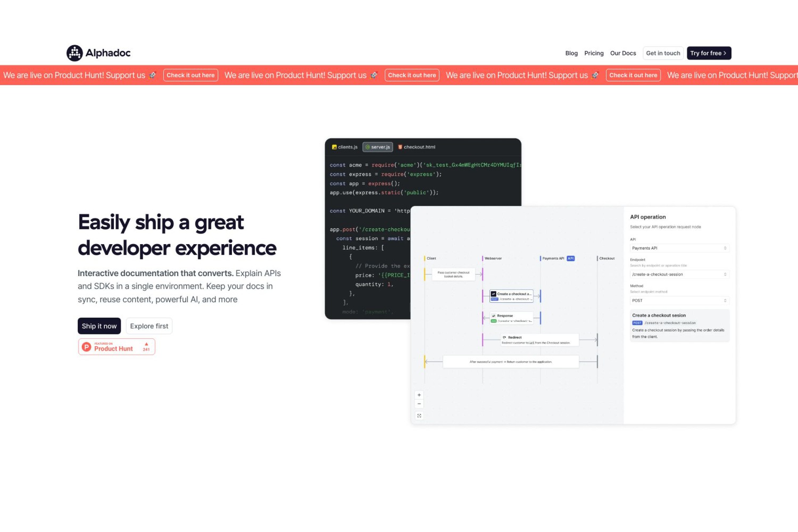Click 'Interactive documentation that converts.' bold text
This screenshot has width=798, height=532.
coord(156,273)
